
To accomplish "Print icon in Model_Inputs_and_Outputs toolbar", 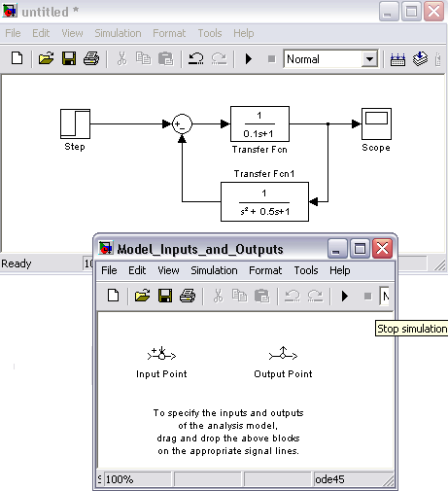I will pyautogui.click(x=188, y=296).
